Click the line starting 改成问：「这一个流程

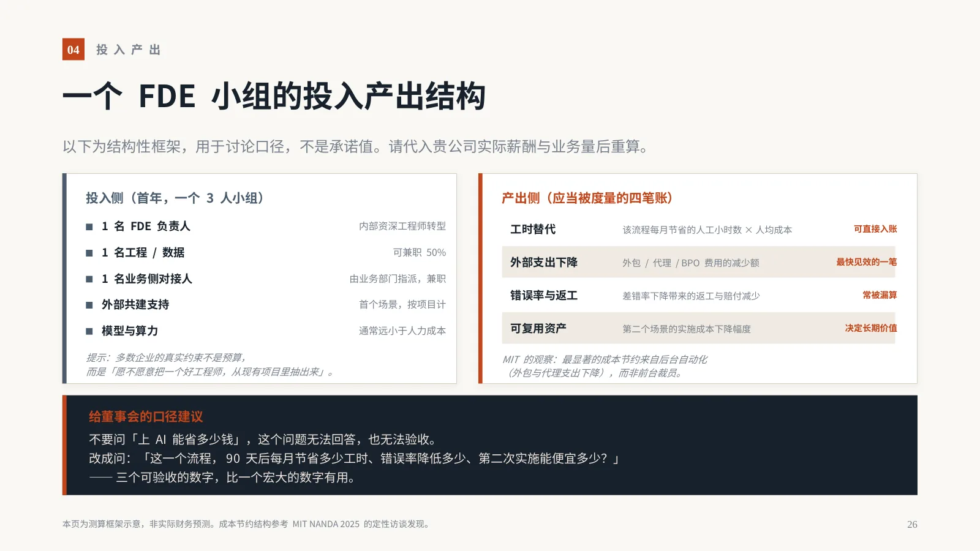355,459
